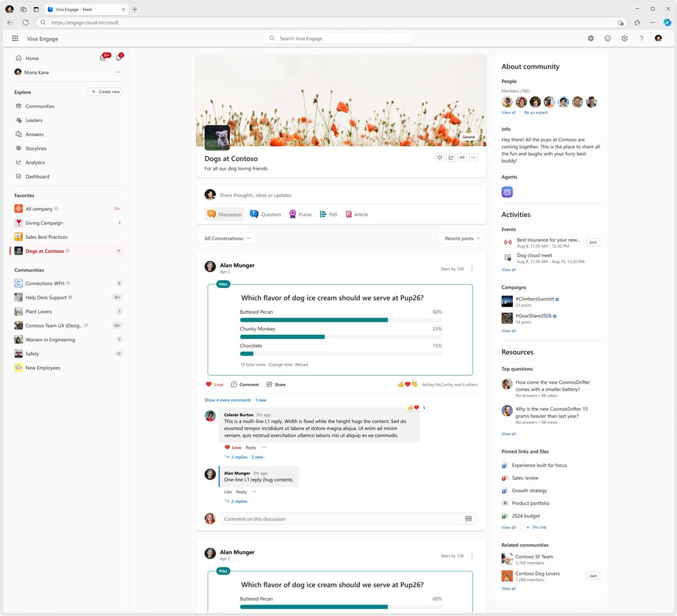Click the Pin link option
This screenshot has height=616, width=677.
coord(536,528)
